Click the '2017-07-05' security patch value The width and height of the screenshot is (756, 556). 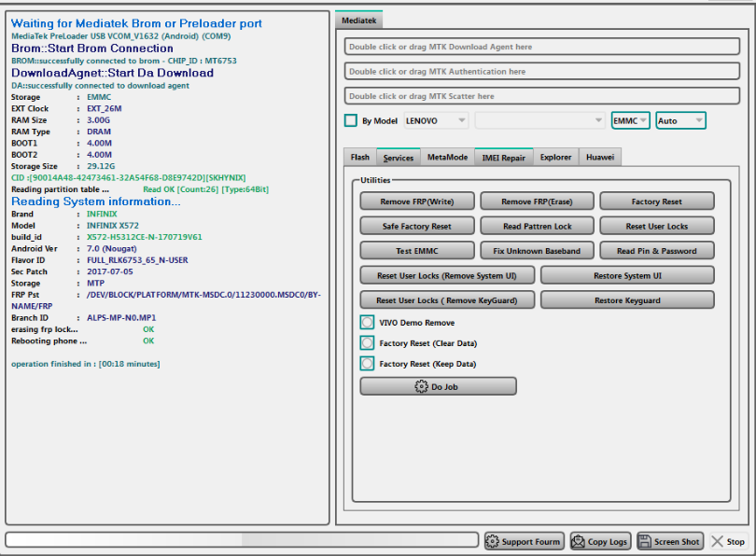pyautogui.click(x=109, y=271)
